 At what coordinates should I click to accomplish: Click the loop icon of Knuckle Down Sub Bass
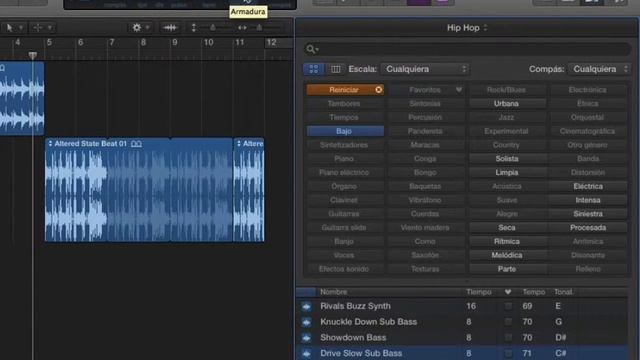[x=307, y=322]
